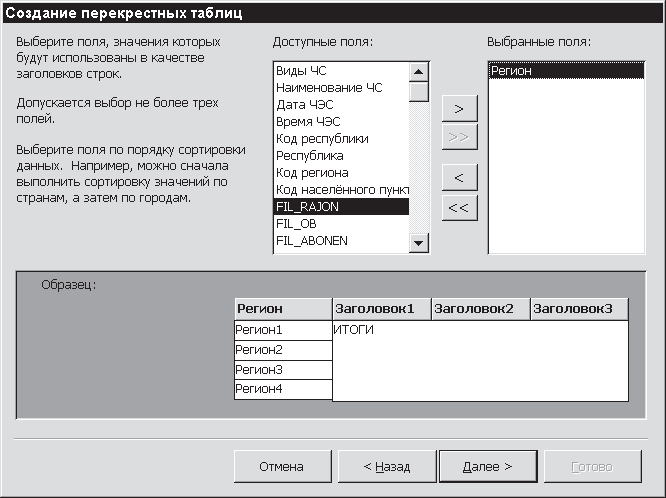Click the single right arrow add-field button
The width and height of the screenshot is (666, 498).
459,108
